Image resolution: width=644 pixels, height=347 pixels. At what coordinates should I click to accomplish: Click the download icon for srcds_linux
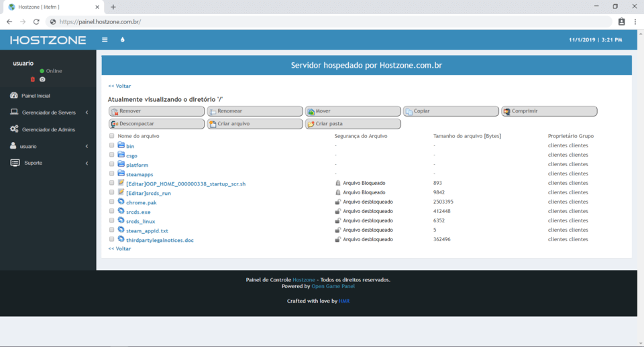point(121,220)
